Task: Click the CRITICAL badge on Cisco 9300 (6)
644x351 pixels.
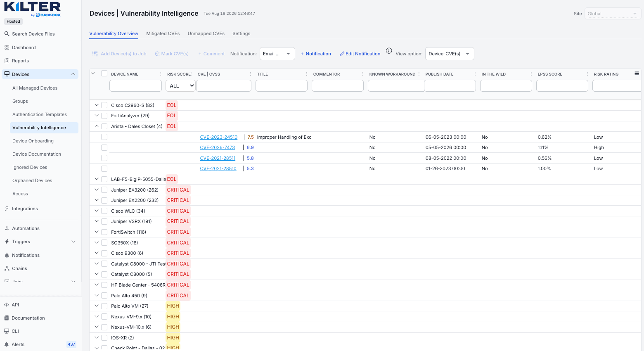Action: (x=178, y=253)
